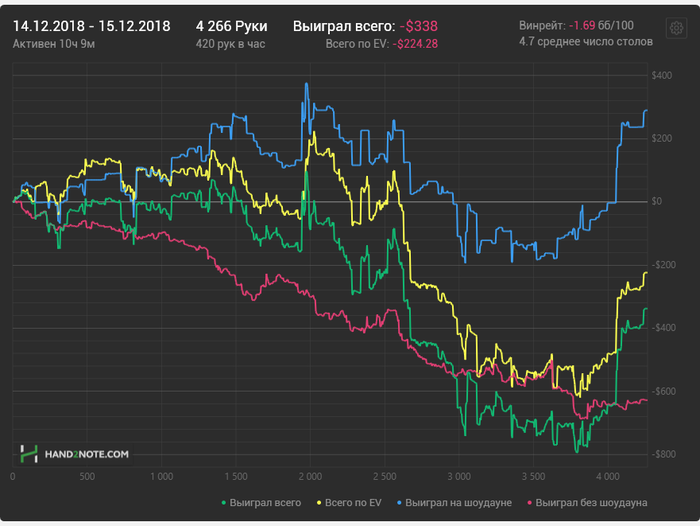Click the 'Всего по EV:' header label

[x=357, y=44]
